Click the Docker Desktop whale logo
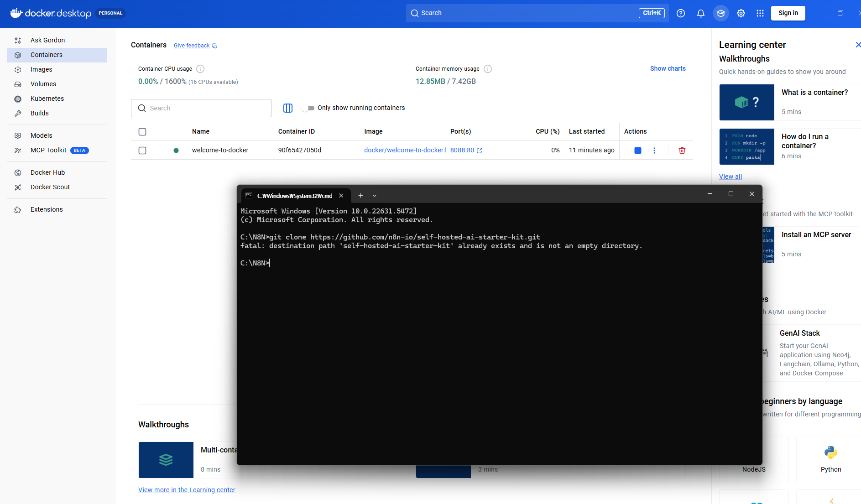The image size is (861, 504). click(16, 13)
